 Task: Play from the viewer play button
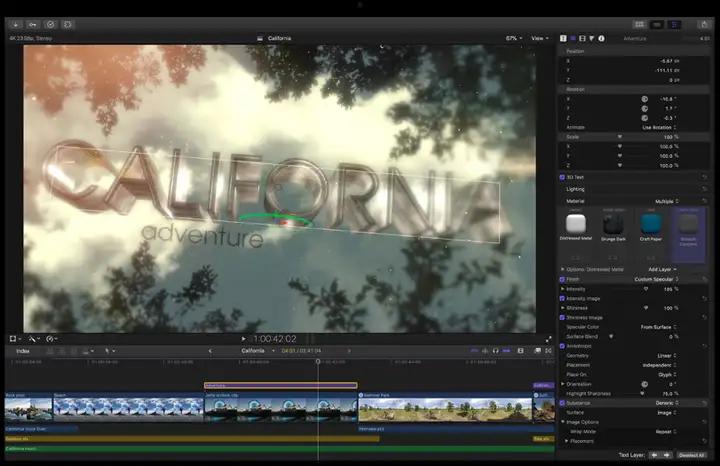[243, 339]
